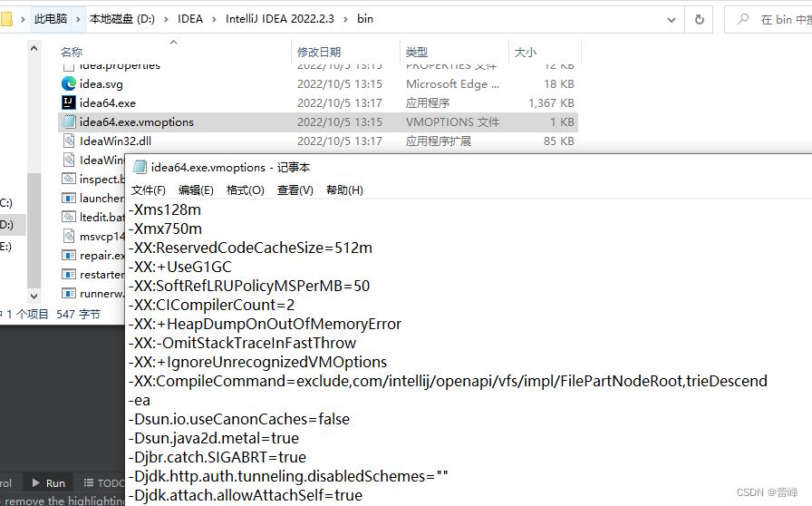The width and height of the screenshot is (812, 506).
Task: Click the -ea line in Notepad
Action: click(x=140, y=400)
